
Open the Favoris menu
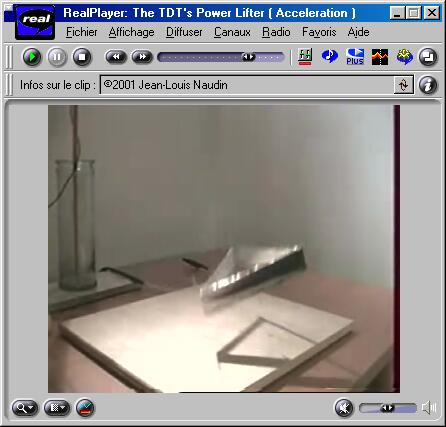click(x=319, y=32)
